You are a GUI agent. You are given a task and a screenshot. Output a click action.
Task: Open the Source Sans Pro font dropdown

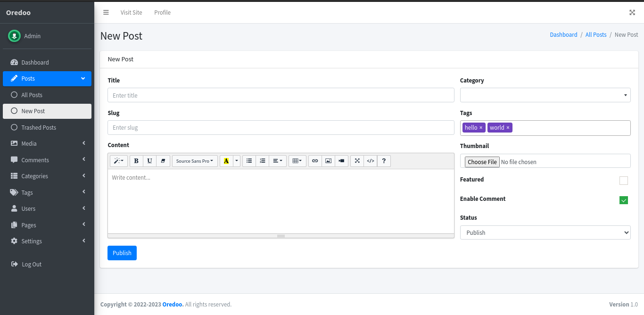pyautogui.click(x=195, y=161)
